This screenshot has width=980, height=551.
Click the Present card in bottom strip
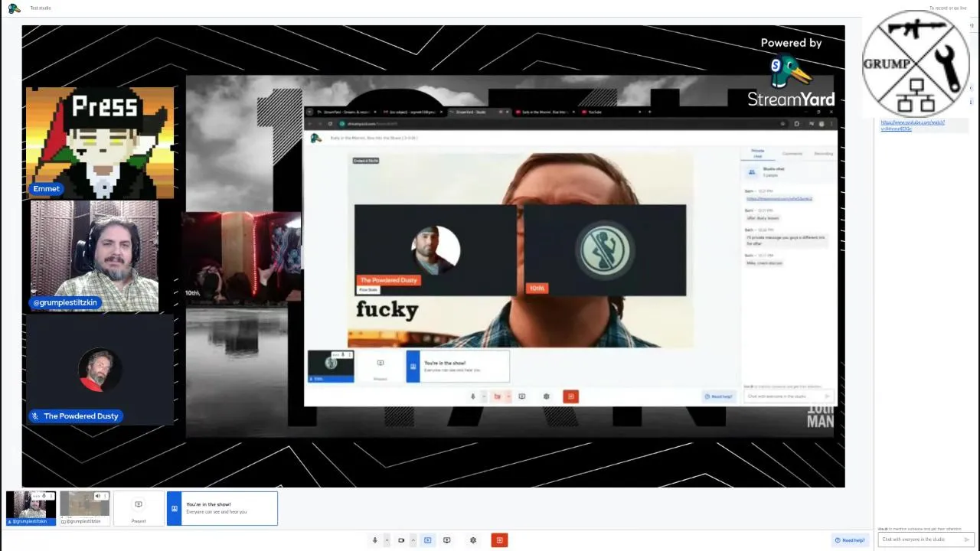(x=139, y=508)
